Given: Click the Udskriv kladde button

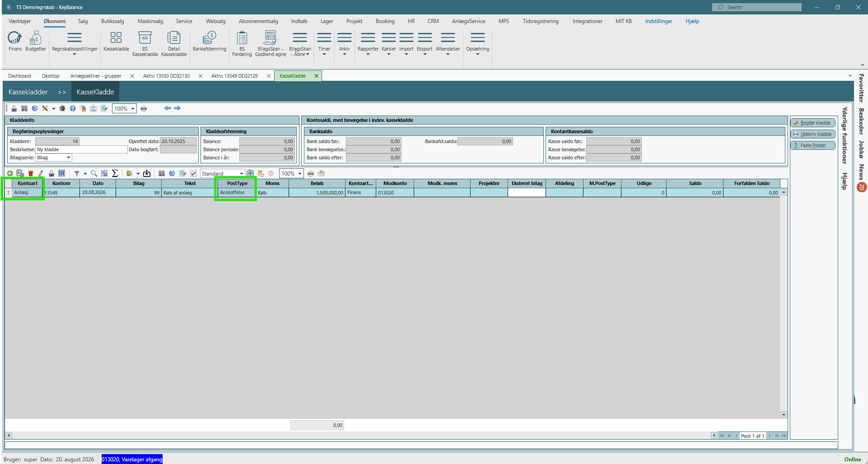Looking at the screenshot, I should point(812,134).
